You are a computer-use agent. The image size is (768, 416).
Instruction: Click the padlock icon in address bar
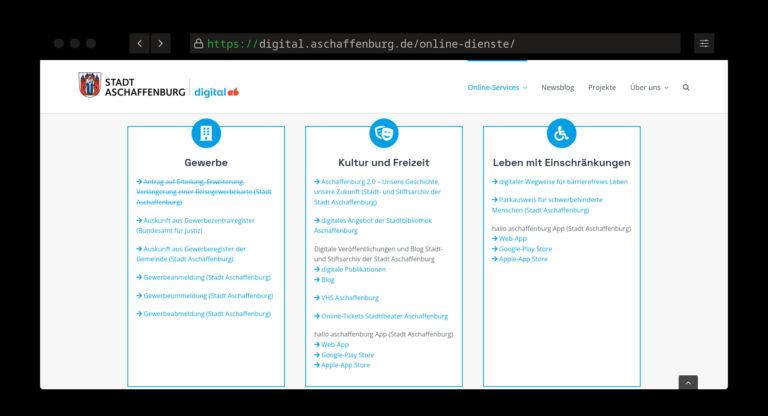click(x=198, y=44)
